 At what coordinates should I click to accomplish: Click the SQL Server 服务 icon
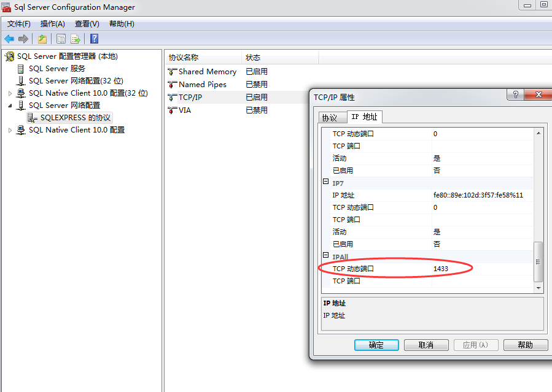21,69
